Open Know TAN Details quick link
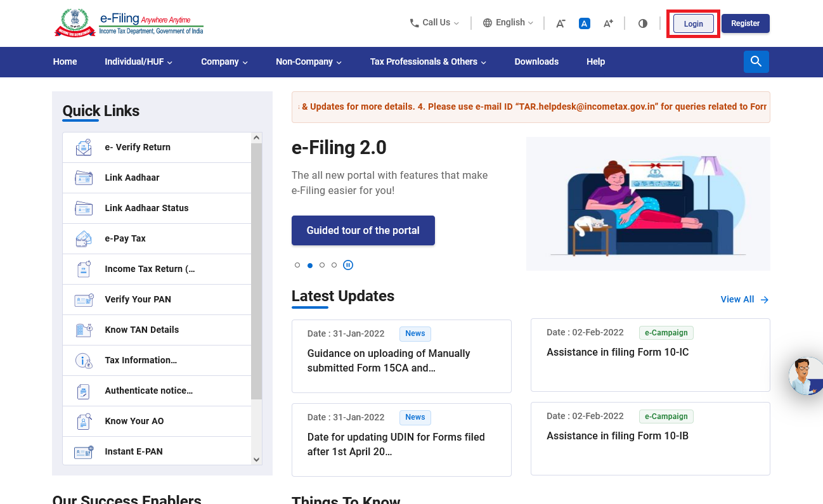The image size is (823, 504). click(x=157, y=330)
